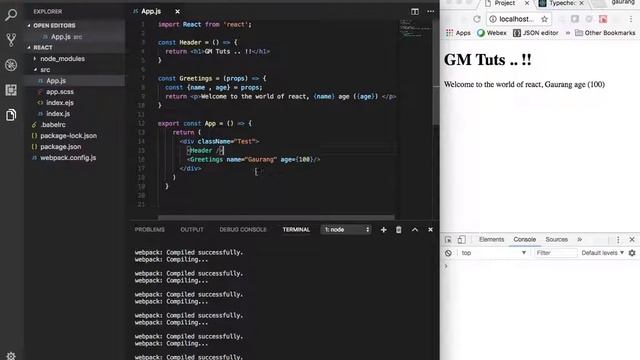Open the Other Bookmarks folder
640x360 pixels.
click(x=605, y=33)
